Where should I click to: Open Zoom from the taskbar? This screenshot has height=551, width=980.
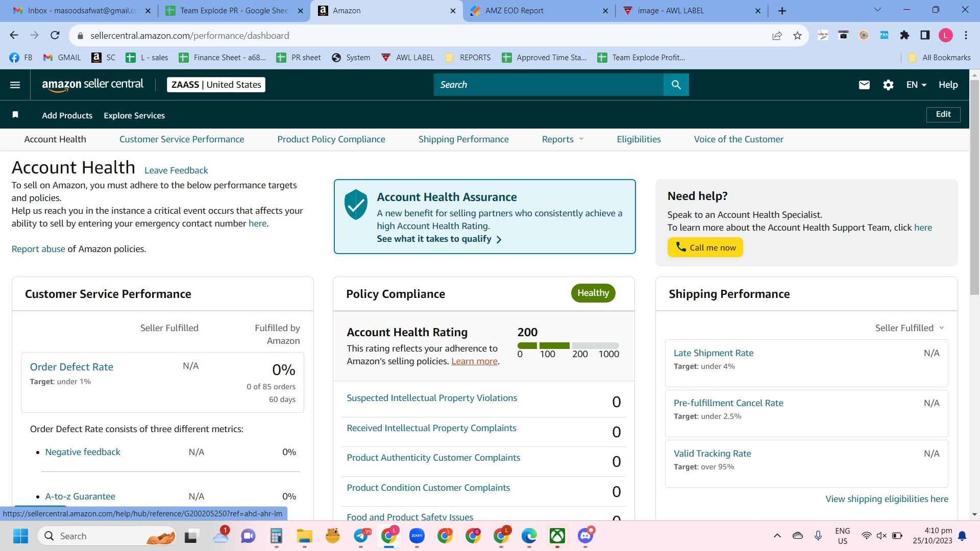tap(417, 536)
